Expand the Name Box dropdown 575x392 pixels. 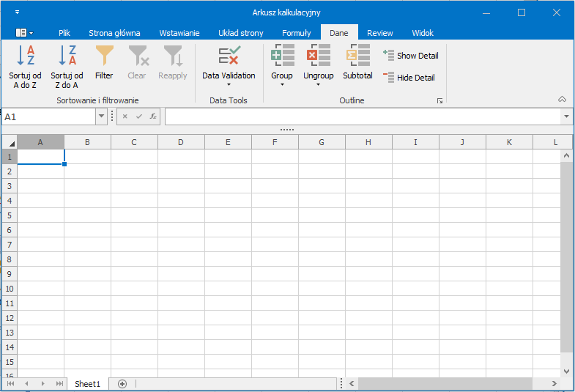pos(102,117)
